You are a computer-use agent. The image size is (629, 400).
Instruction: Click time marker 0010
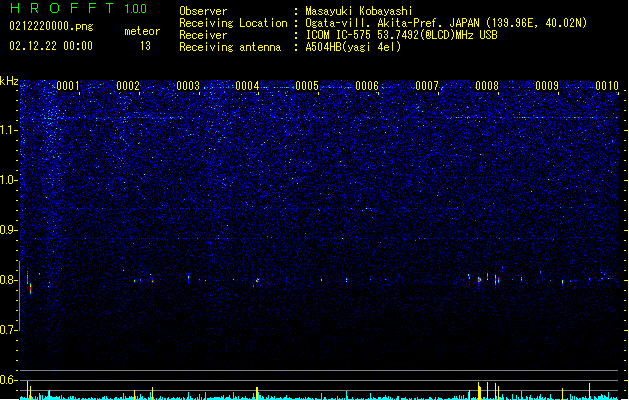[607, 86]
